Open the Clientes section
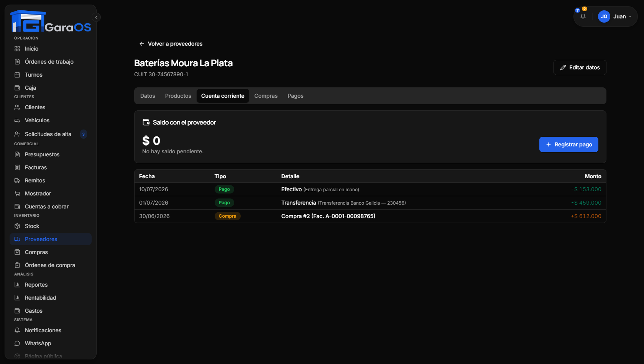 coord(51,107)
